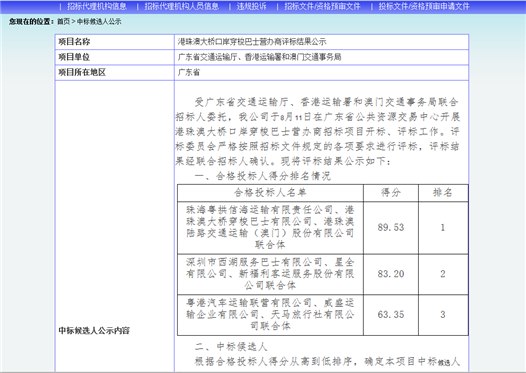This screenshot has height=373, width=526.
Task: Click the project title 港珠澳大桥口岸穿梭巴士营办商评标结果公示
Action: point(252,42)
